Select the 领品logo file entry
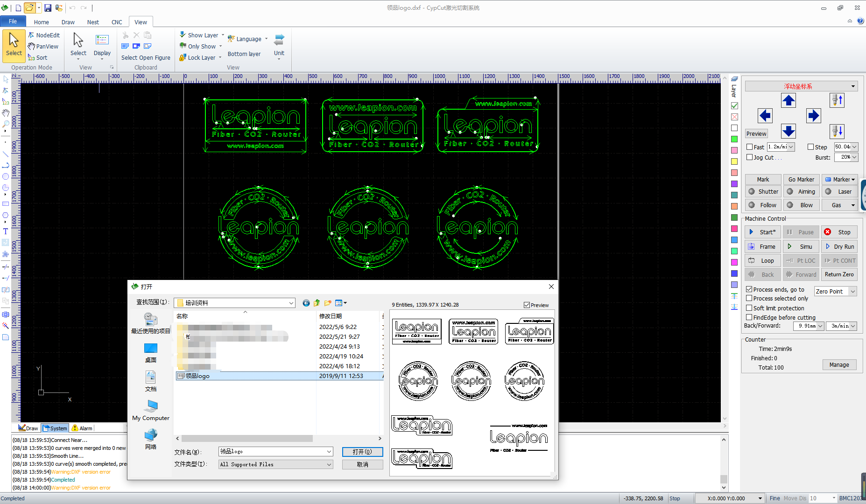This screenshot has height=504, width=866. (197, 376)
